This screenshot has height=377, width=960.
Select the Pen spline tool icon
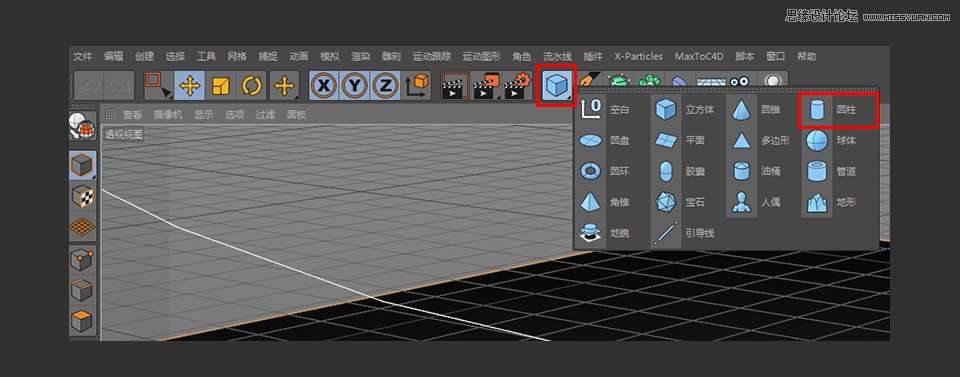[589, 80]
